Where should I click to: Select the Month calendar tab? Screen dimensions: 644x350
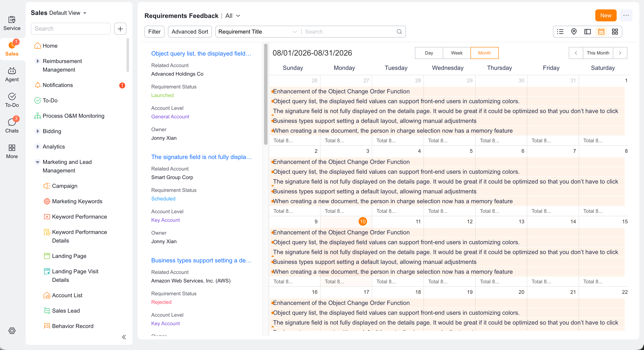point(484,53)
